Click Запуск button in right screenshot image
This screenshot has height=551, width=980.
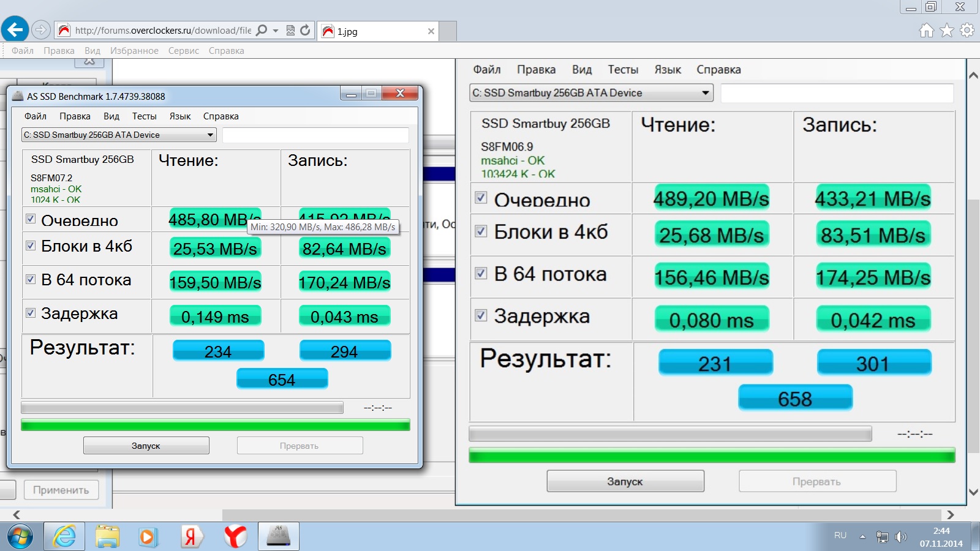625,481
